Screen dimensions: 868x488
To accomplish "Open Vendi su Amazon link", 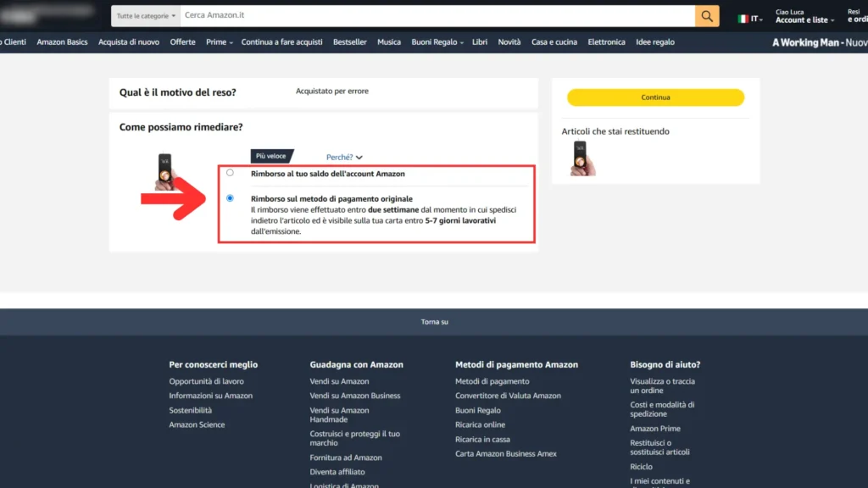I will point(339,381).
